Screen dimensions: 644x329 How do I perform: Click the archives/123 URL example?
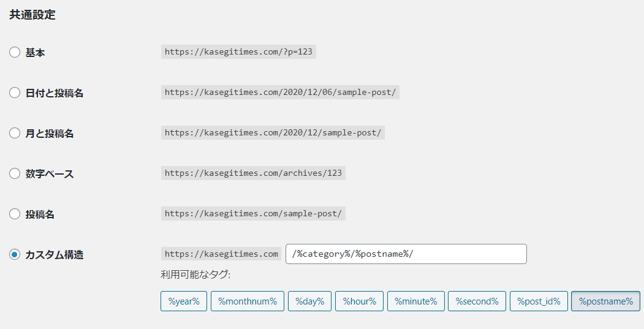(x=254, y=173)
